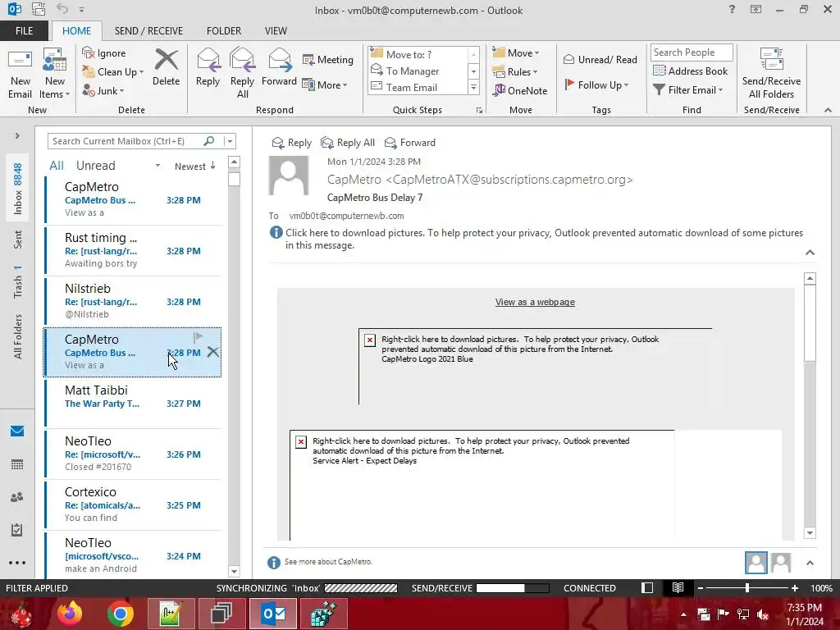Viewport: 840px width, 630px height.
Task: Click the Search Current Mailbox field
Action: tap(125, 141)
